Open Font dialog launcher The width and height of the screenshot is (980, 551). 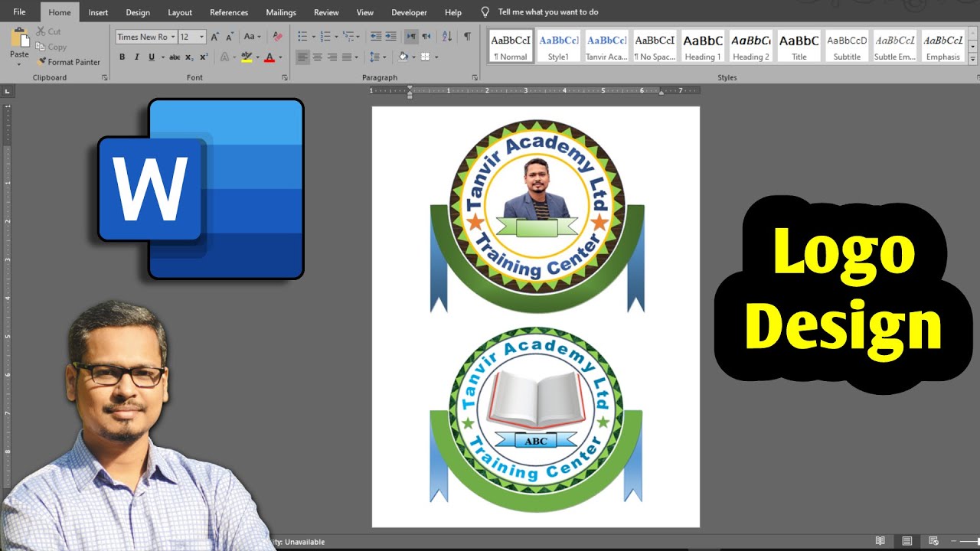pos(285,77)
